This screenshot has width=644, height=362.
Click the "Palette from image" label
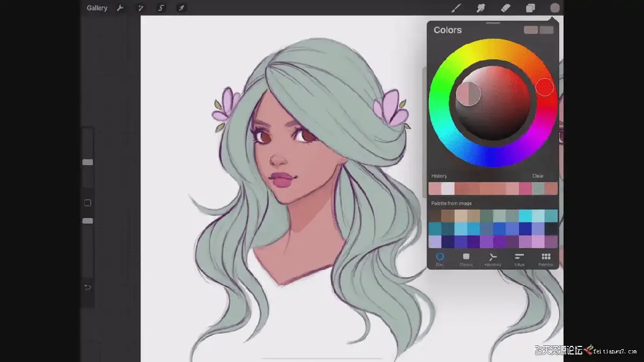pos(451,203)
